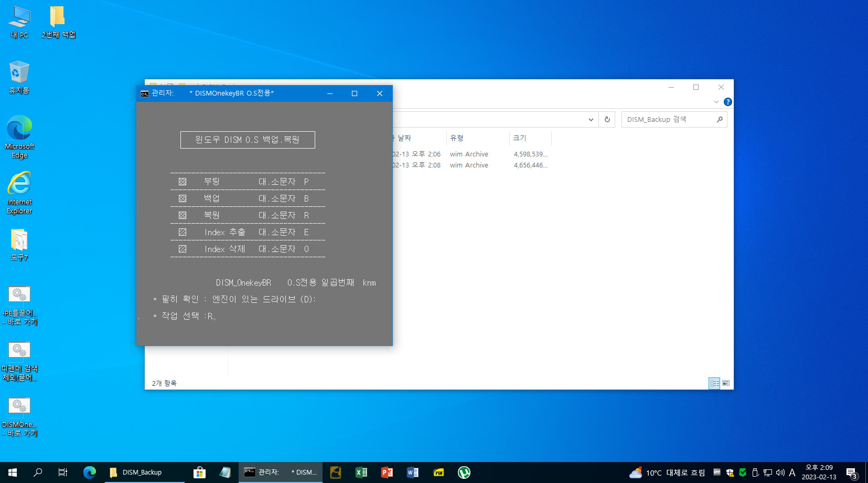Launch PowerPoint from the taskbar
This screenshot has height=483, width=868.
pyautogui.click(x=387, y=472)
